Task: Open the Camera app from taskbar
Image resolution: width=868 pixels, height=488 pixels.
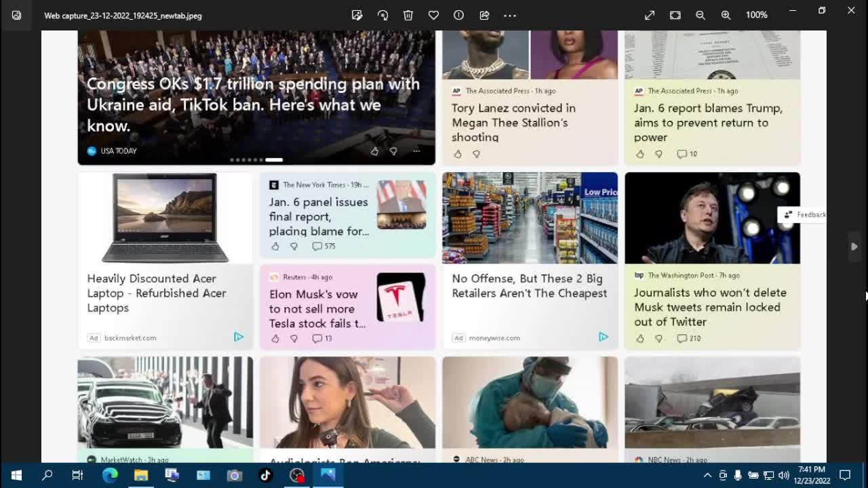Action: pyautogui.click(x=234, y=475)
